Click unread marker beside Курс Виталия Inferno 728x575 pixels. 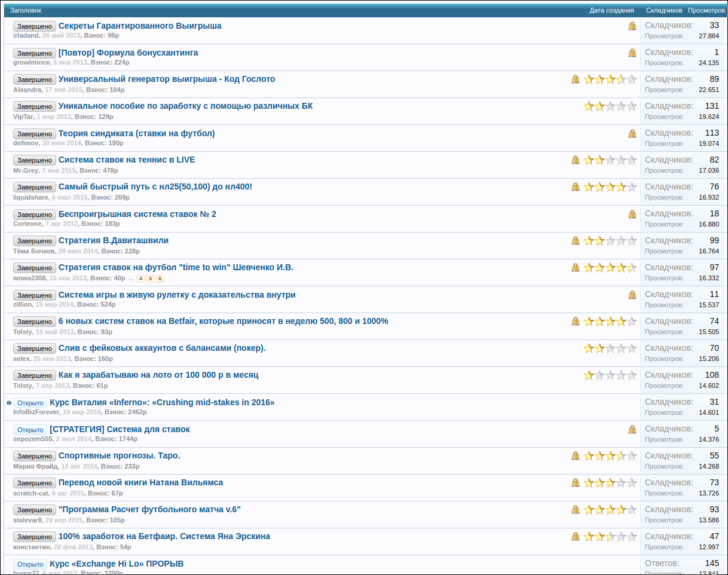pos(9,402)
